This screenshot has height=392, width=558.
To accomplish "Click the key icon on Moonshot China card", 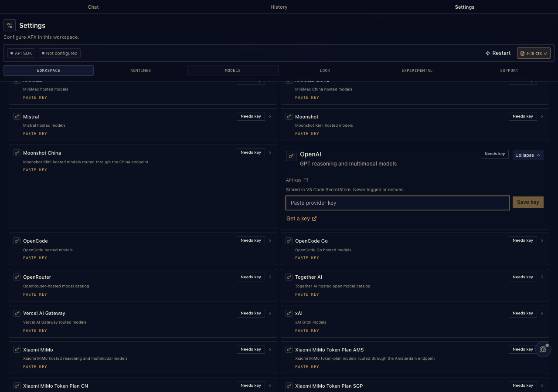I will tap(17, 153).
